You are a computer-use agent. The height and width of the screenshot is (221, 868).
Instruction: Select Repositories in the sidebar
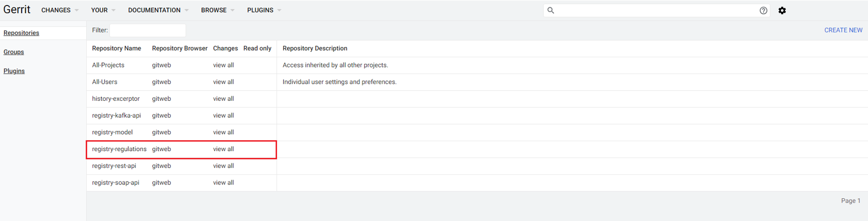pyautogui.click(x=21, y=33)
